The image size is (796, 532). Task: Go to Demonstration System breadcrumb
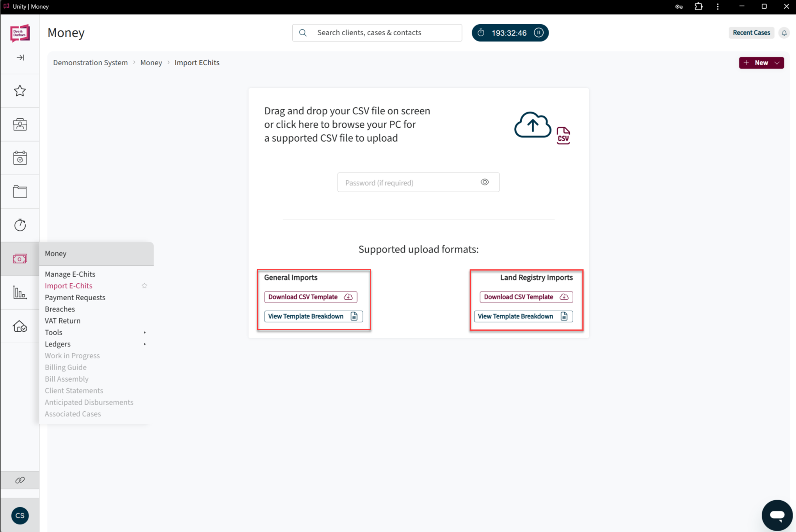[x=91, y=63]
